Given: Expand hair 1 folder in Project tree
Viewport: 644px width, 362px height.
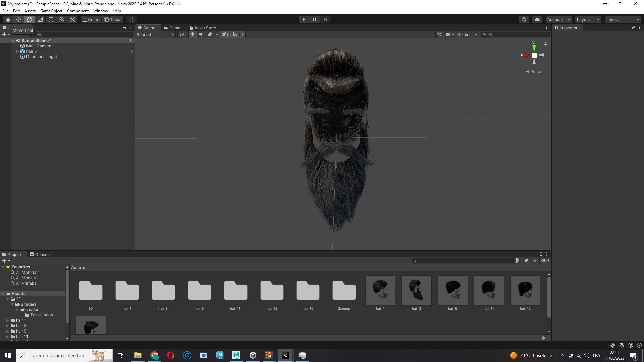Looking at the screenshot, I should click(x=8, y=320).
